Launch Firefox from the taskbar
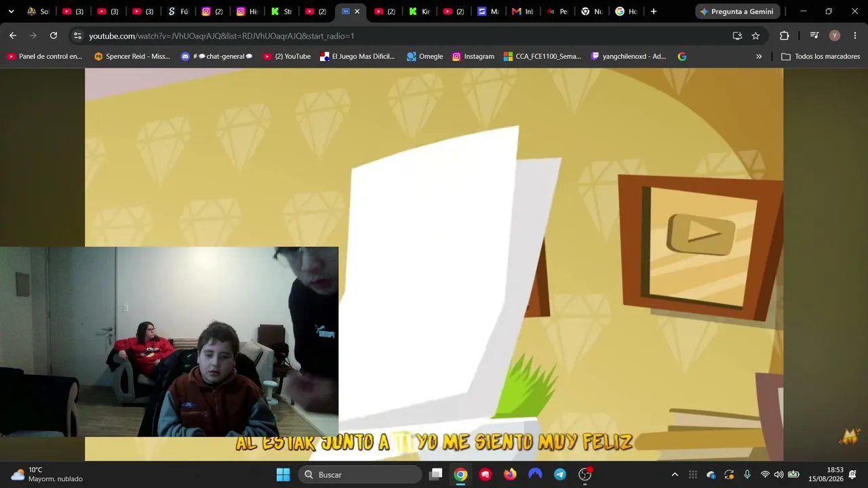The height and width of the screenshot is (488, 868). click(510, 474)
